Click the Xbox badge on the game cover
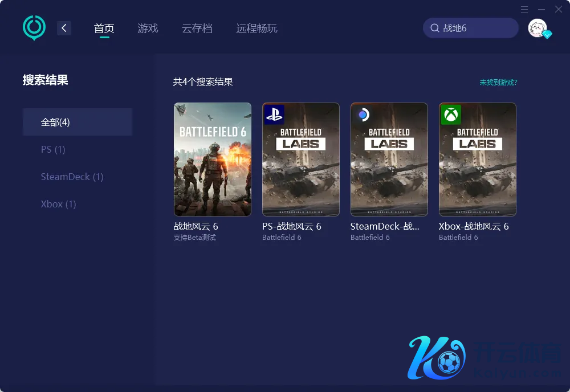Viewport: 570px width, 392px height. coord(451,115)
